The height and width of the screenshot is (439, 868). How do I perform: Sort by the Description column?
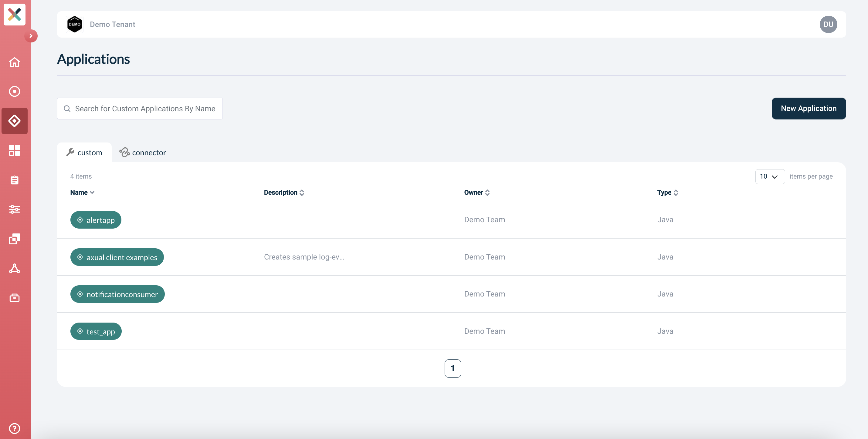[x=284, y=193]
